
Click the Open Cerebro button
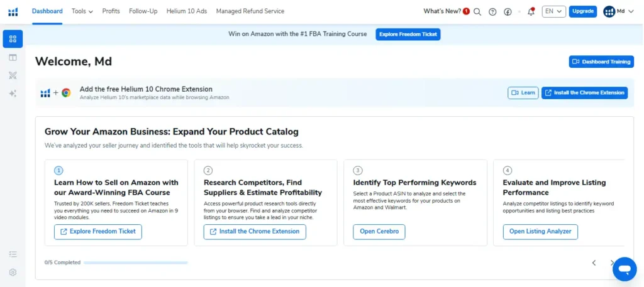click(x=379, y=232)
